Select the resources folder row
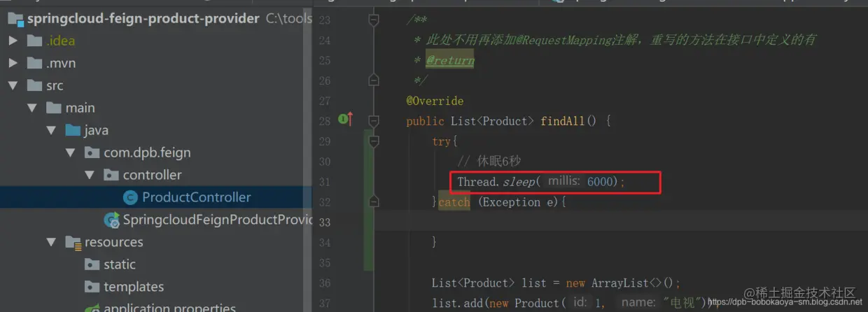The height and width of the screenshot is (312, 868). (156, 242)
